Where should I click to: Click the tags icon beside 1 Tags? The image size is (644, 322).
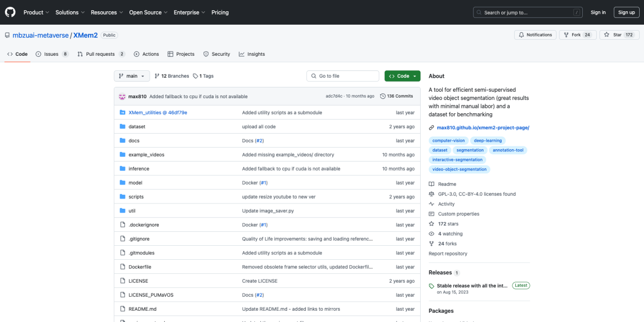pyautogui.click(x=196, y=76)
